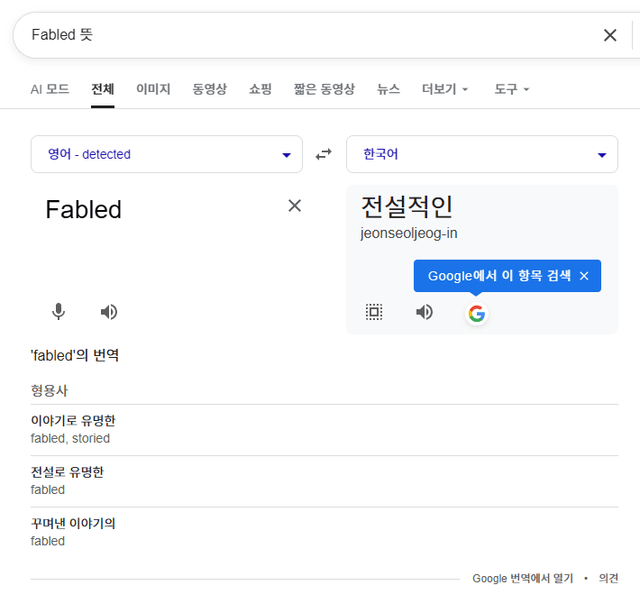Screen dimensions: 640x604
Task: Open the '동영상' tab
Action: 210,89
